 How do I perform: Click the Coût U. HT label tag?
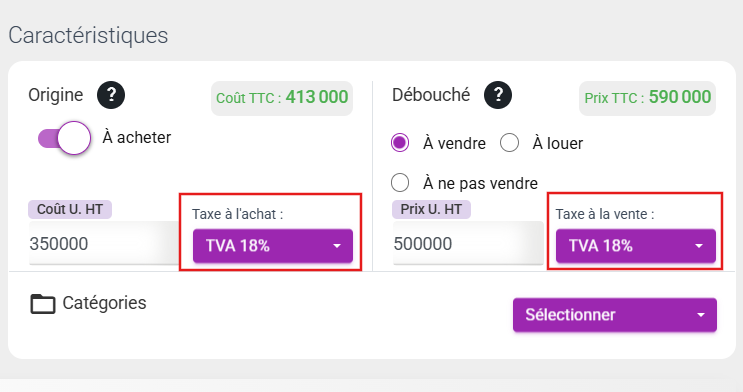tap(70, 210)
